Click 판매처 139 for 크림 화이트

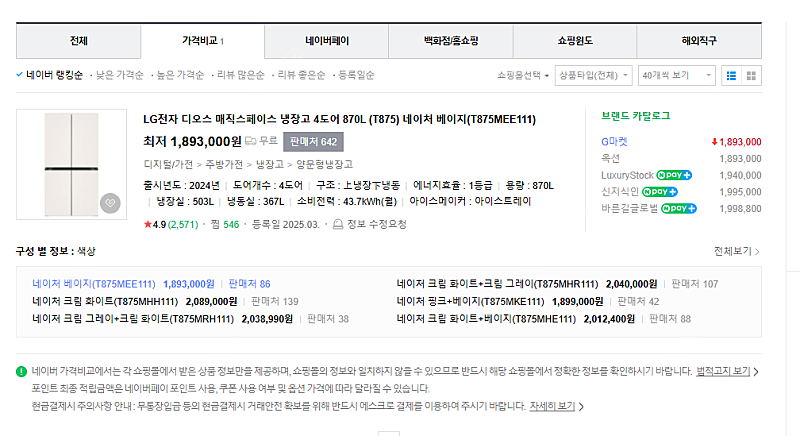click(275, 301)
